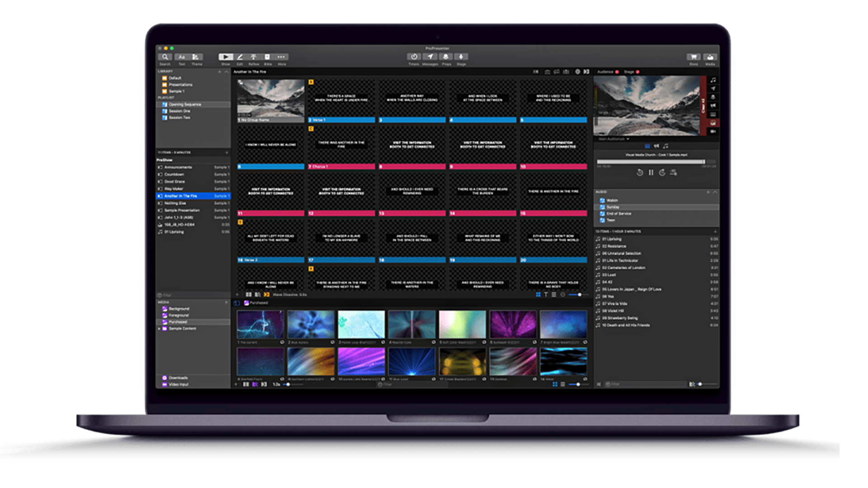Open the Store shopping cart icon
868x488 pixels.
point(693,57)
